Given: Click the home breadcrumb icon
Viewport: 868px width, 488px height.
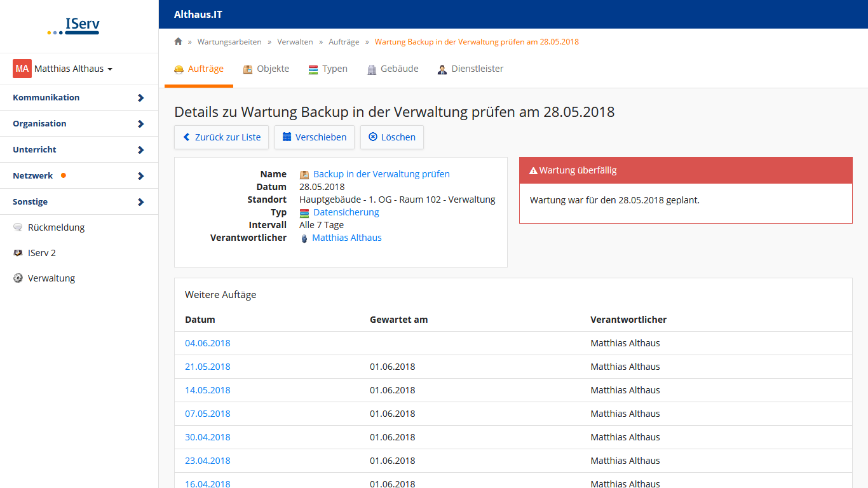Looking at the screenshot, I should 178,41.
